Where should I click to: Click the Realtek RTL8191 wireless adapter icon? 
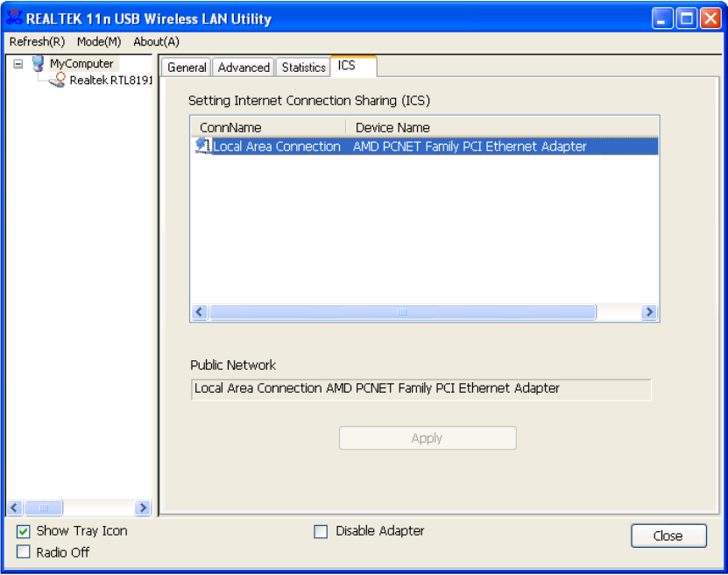(57, 80)
